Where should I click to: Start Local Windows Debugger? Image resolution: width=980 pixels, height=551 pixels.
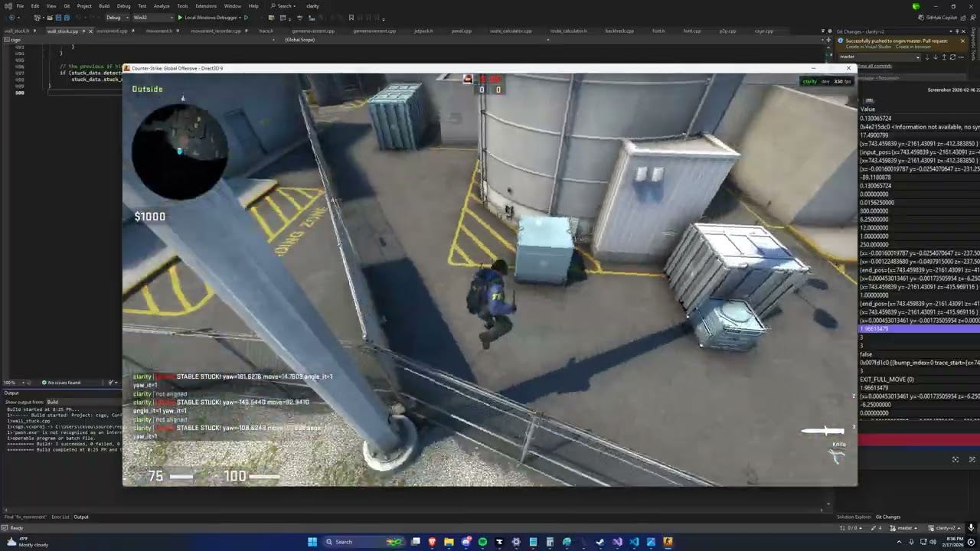pyautogui.click(x=209, y=18)
